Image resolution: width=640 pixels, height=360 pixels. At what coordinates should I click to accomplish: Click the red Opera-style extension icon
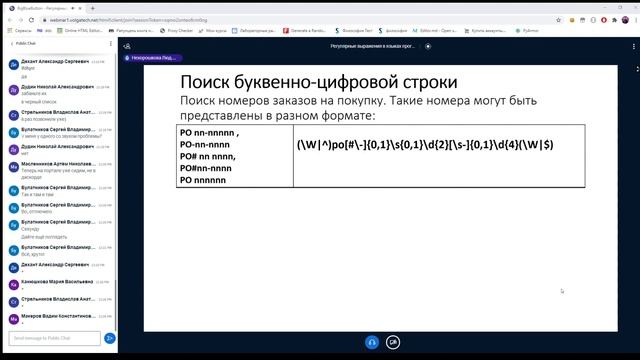pos(604,20)
